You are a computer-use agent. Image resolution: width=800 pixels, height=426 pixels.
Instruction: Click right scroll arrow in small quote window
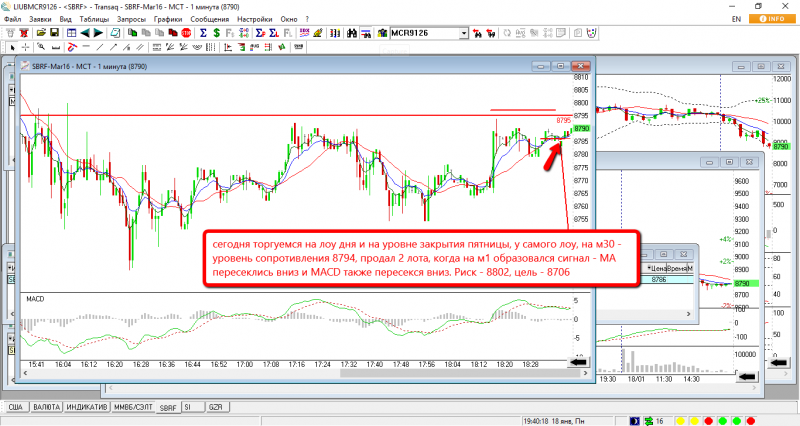[688, 314]
